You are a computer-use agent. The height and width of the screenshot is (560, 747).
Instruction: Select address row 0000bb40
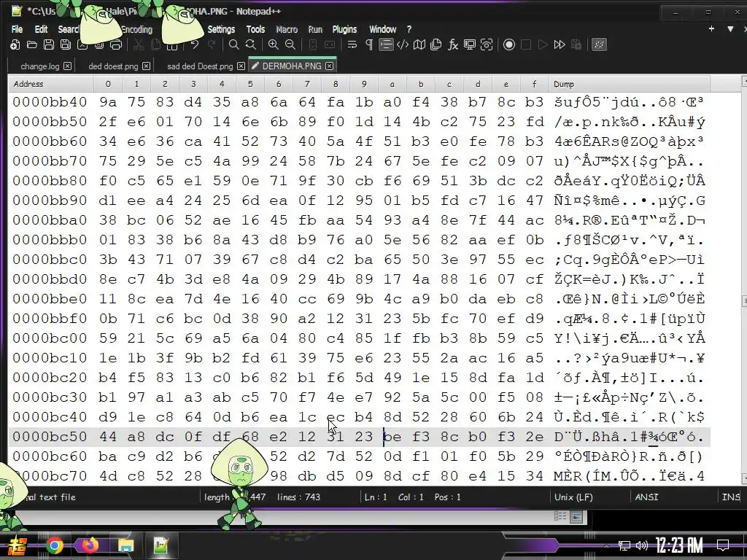click(x=50, y=102)
